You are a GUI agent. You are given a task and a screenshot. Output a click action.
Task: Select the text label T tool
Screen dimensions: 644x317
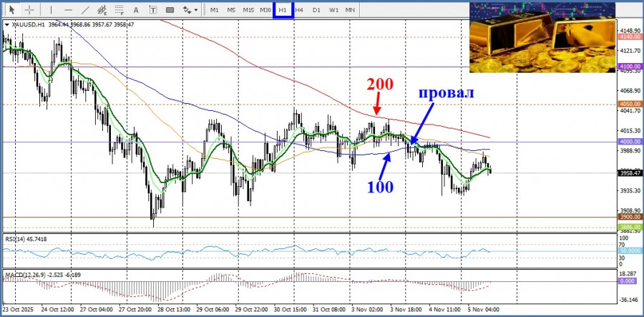click(153, 9)
